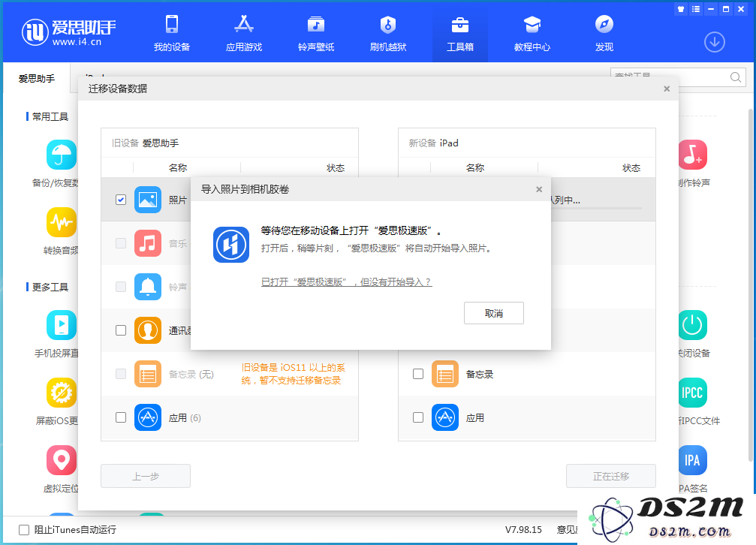
Task: Open 刷机越狱 section
Action: [388, 33]
